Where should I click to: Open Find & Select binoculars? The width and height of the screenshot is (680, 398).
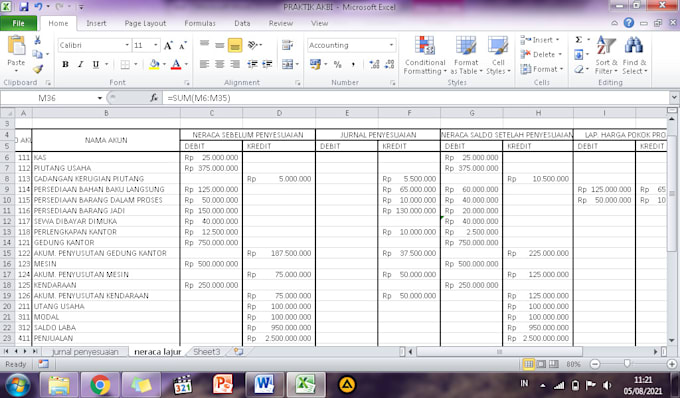[634, 55]
